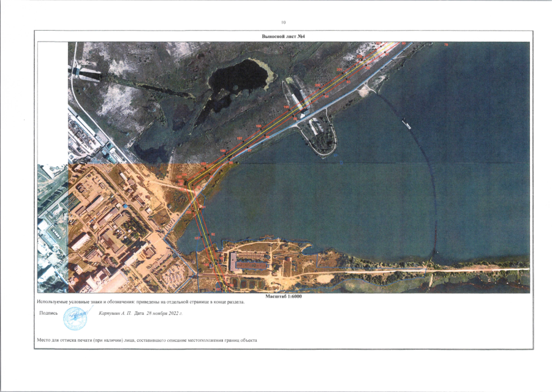Click the date "28 ноября 2022 г."
Viewport: 552px width, 392px height.
[164, 313]
